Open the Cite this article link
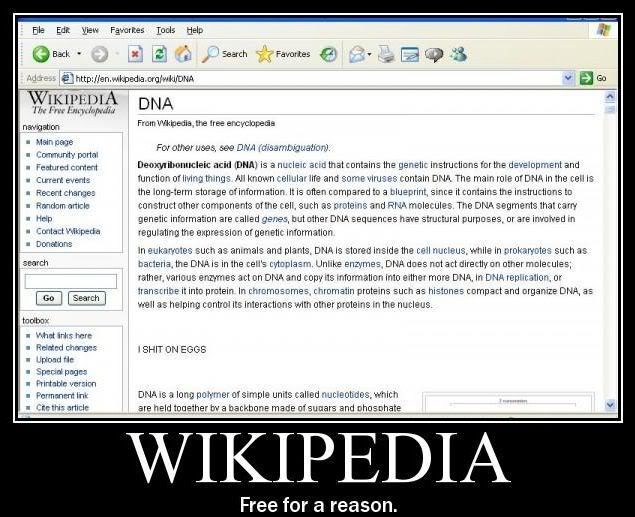The image size is (635, 517). [x=62, y=408]
